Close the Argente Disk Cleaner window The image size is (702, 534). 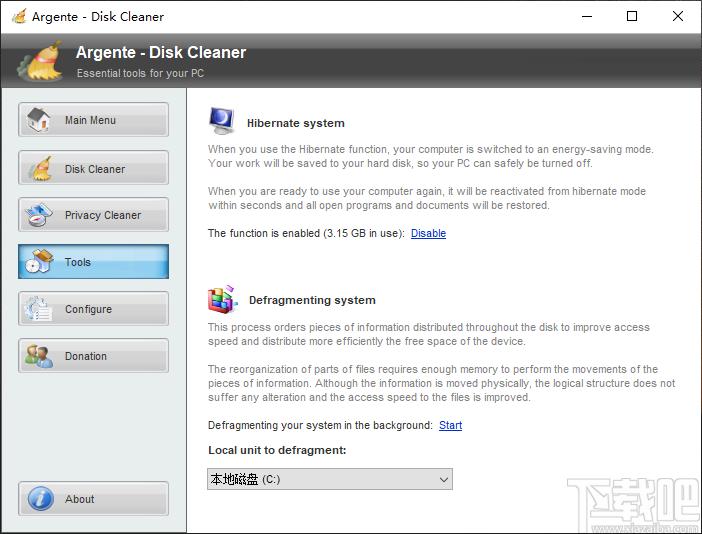(x=677, y=17)
